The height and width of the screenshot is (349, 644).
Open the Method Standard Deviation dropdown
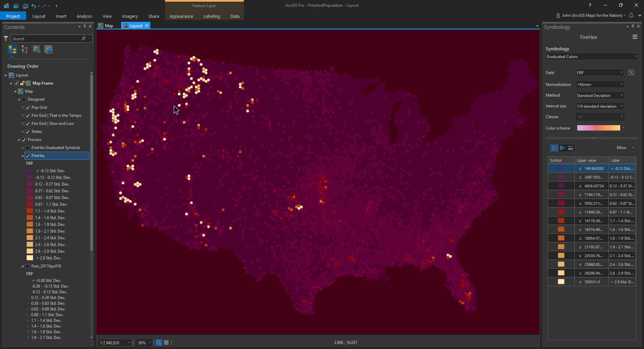coord(600,96)
